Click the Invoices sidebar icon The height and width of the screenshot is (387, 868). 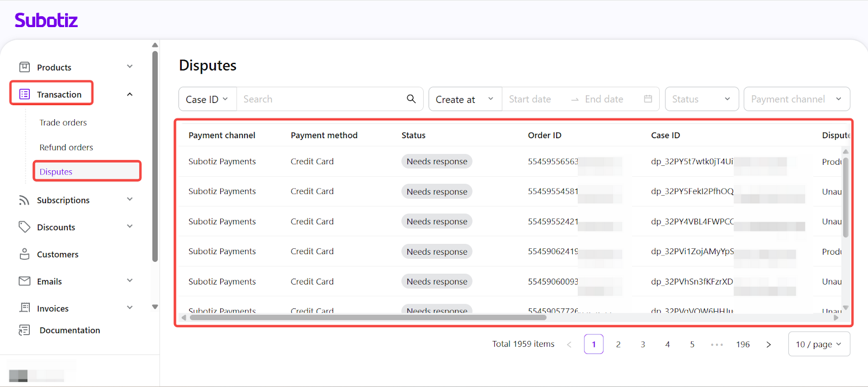24,308
